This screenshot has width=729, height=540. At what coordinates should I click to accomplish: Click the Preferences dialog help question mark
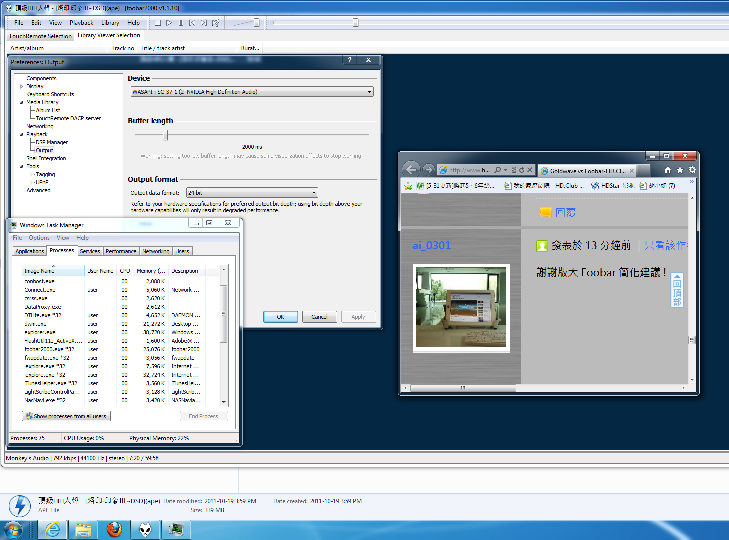pyautogui.click(x=350, y=60)
